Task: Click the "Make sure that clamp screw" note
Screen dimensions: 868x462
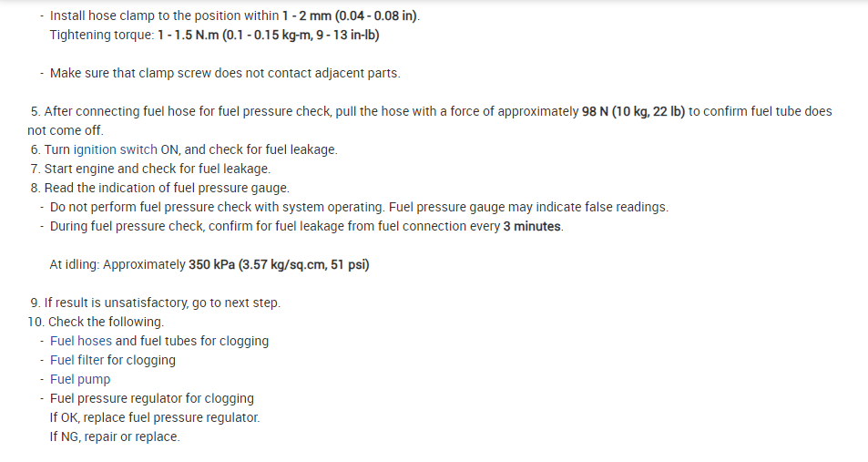Action: coord(225,73)
